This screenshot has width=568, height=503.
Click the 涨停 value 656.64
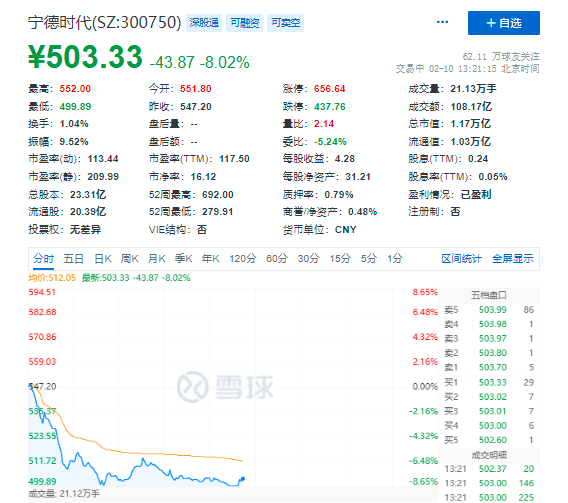pyautogui.click(x=330, y=89)
